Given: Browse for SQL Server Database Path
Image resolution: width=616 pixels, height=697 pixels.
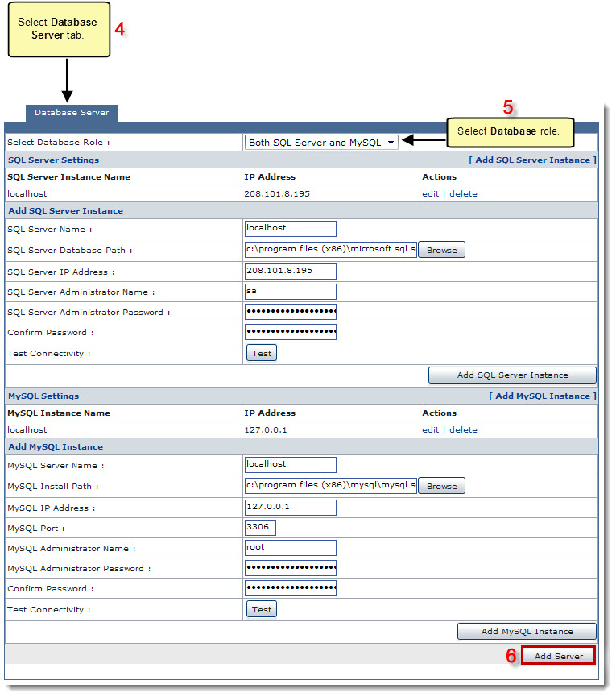Looking at the screenshot, I should coord(441,250).
